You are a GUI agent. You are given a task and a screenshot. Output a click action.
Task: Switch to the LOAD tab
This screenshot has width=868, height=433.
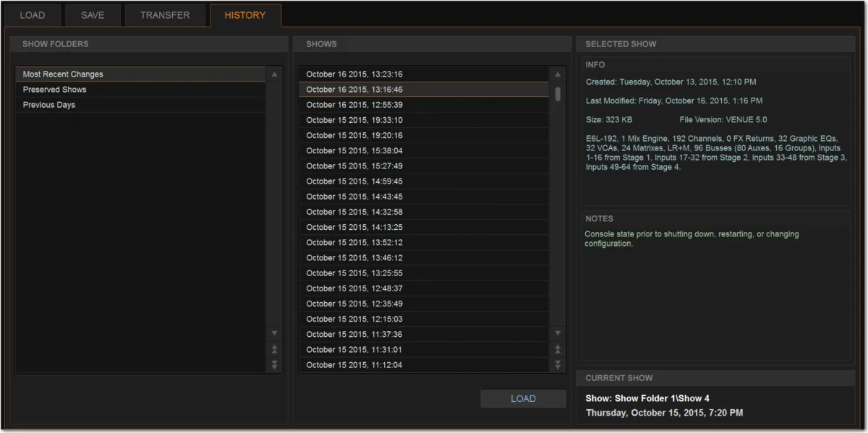tap(32, 15)
